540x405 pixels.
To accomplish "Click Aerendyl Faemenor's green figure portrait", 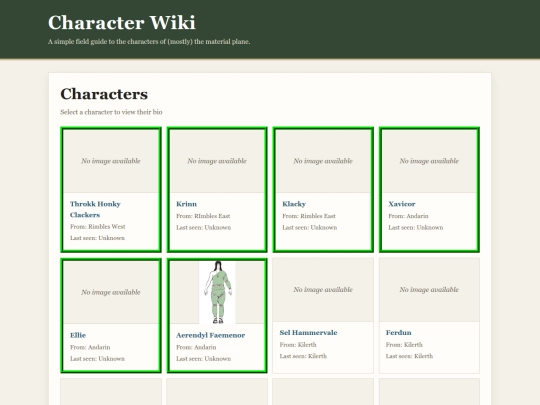I will 217,292.
